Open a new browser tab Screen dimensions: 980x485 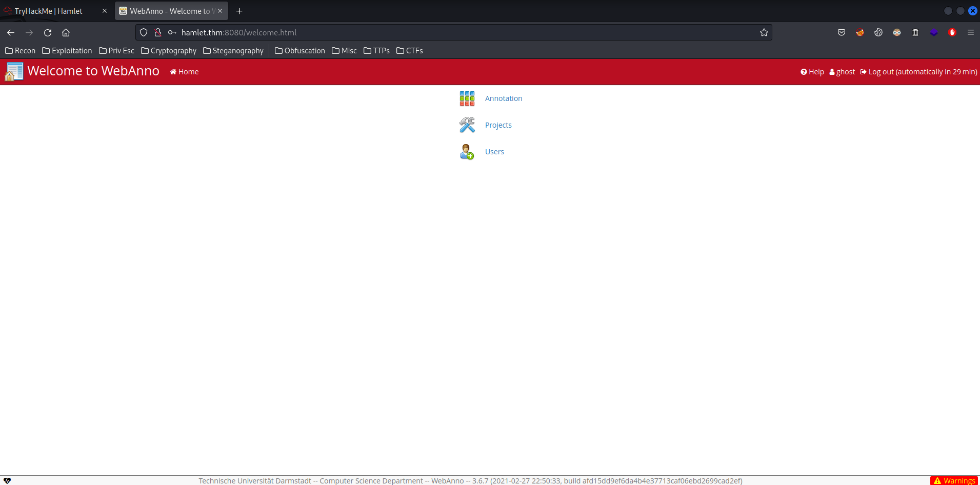tap(239, 11)
